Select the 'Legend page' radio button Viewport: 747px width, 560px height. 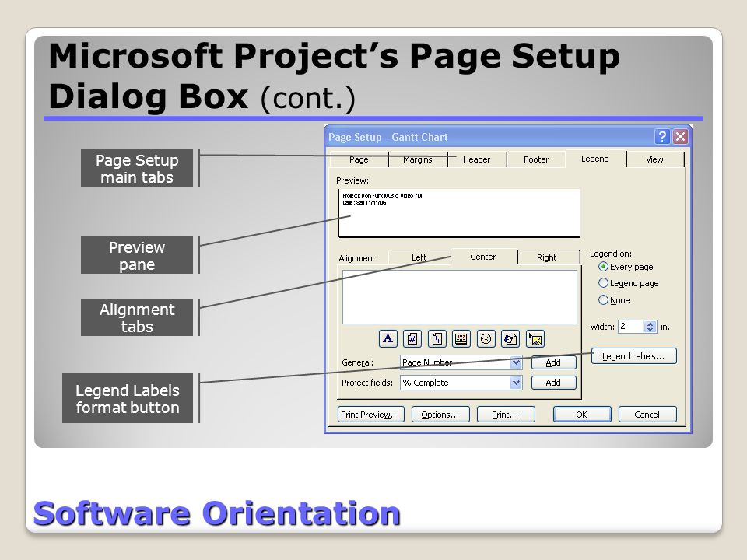[x=603, y=283]
